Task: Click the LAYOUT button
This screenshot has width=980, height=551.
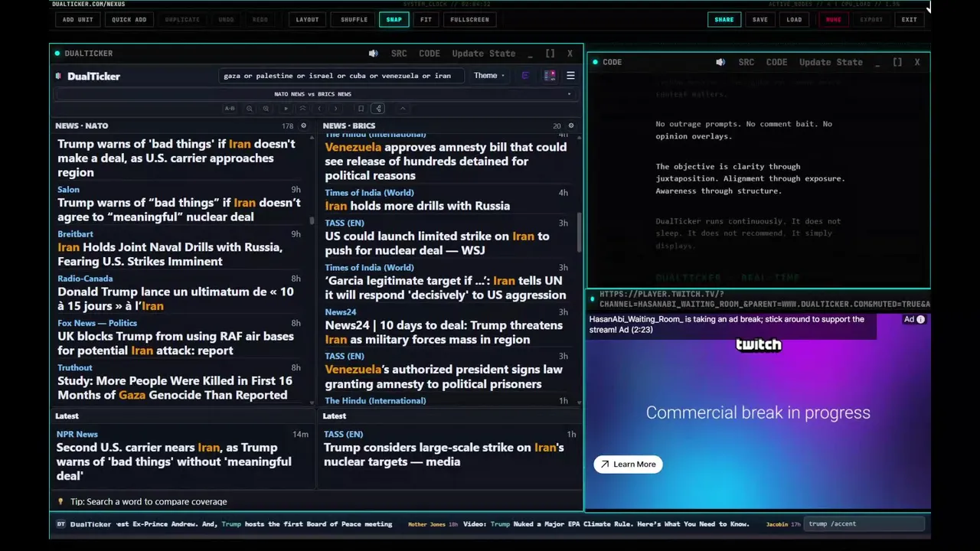Action: point(307,19)
